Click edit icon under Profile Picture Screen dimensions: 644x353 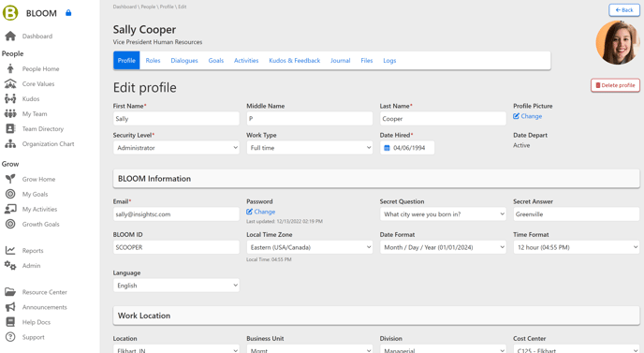coord(516,116)
